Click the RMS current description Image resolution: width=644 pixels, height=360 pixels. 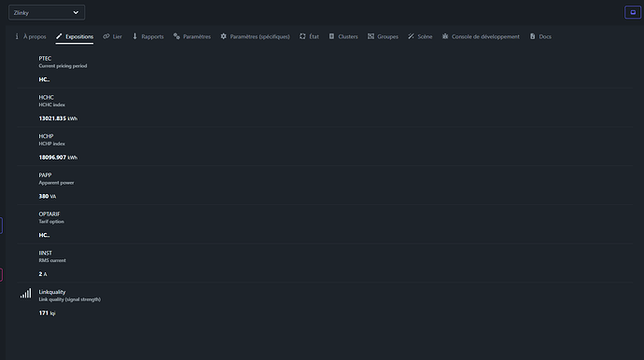tap(52, 260)
